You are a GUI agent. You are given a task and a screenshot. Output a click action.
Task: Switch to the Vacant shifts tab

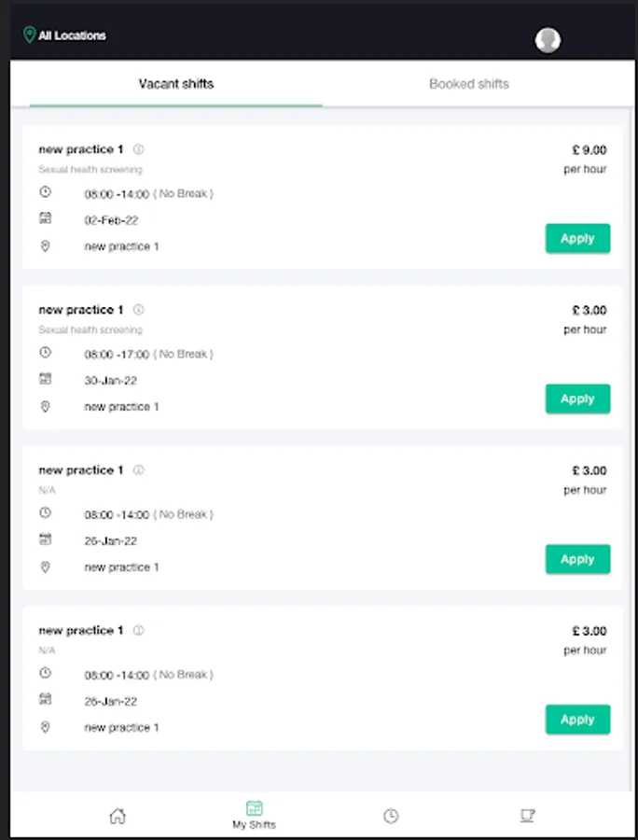point(176,84)
